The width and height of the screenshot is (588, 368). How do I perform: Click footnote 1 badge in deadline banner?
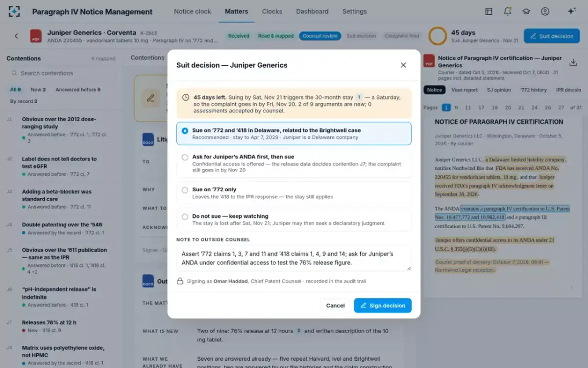tap(359, 97)
